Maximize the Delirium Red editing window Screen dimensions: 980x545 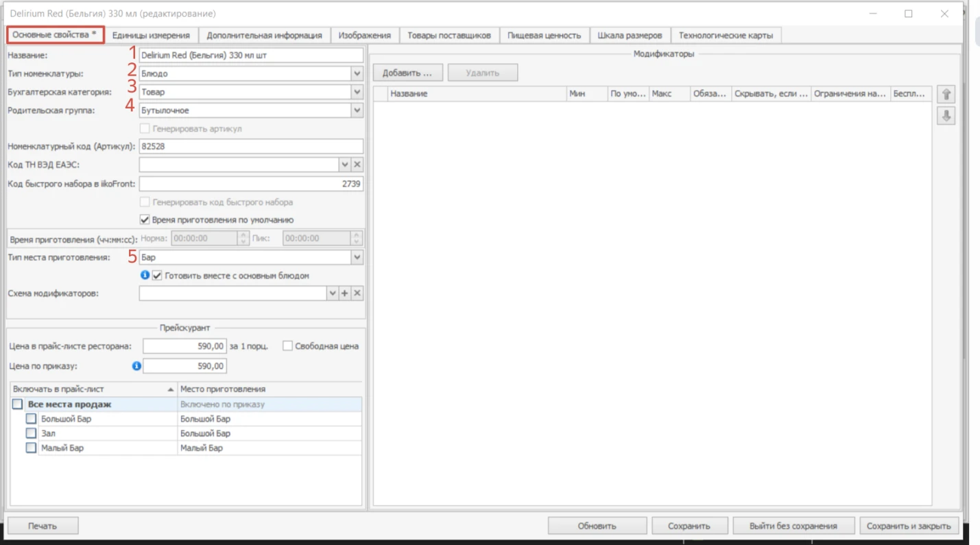click(x=909, y=14)
